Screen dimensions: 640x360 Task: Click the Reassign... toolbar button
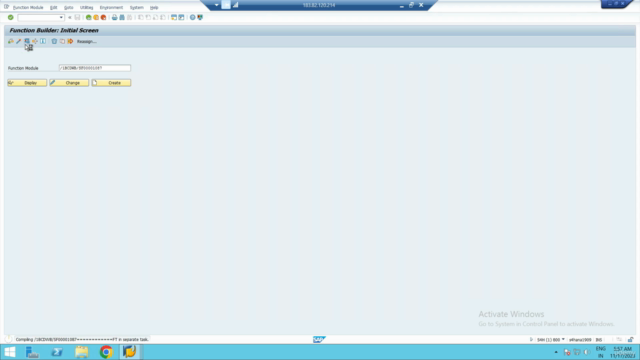click(87, 42)
